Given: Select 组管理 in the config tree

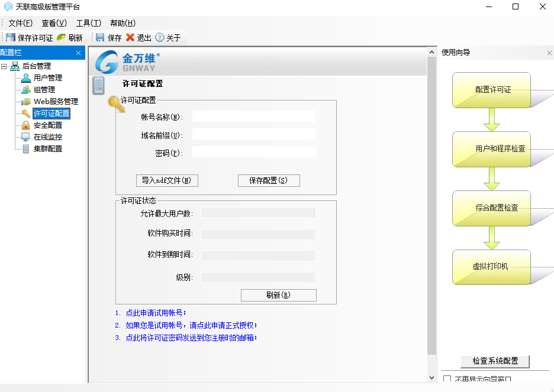Looking at the screenshot, I should pyautogui.click(x=44, y=90).
